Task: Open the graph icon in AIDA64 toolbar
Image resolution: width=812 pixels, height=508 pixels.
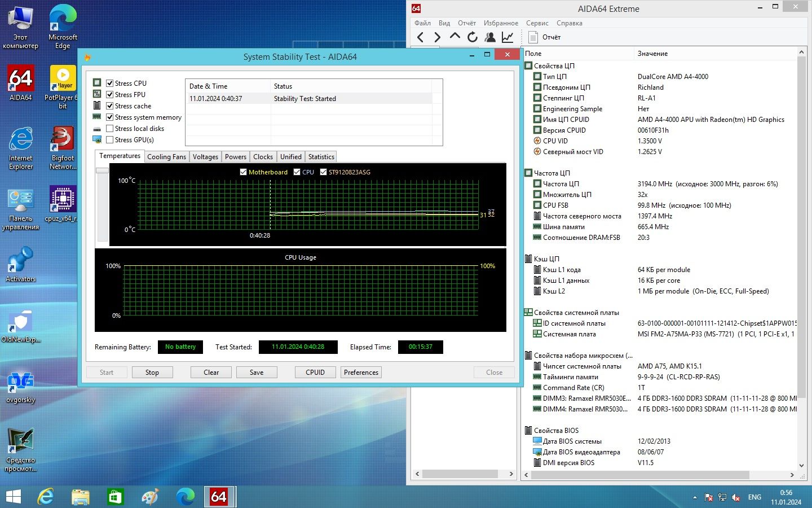Action: click(507, 37)
